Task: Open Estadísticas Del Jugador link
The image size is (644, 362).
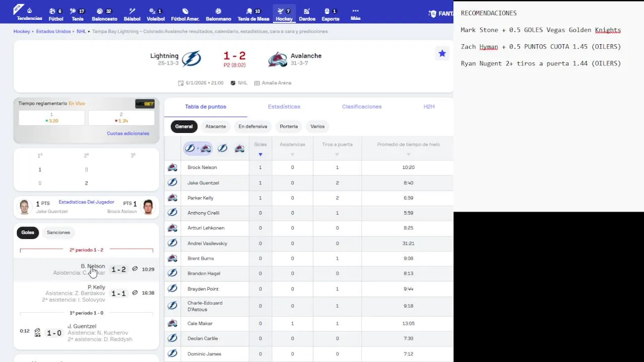Action: [87, 202]
